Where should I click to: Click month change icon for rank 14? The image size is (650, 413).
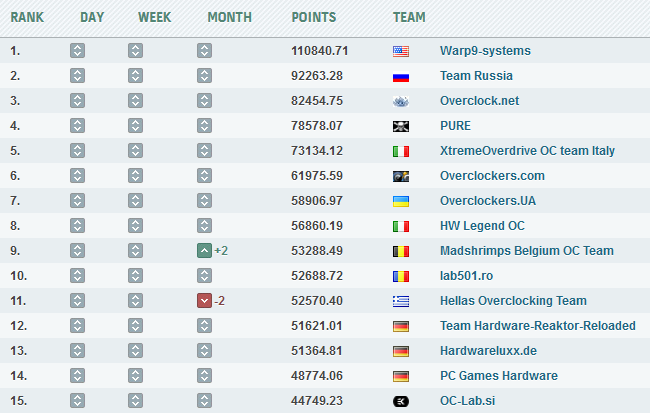coord(204,376)
